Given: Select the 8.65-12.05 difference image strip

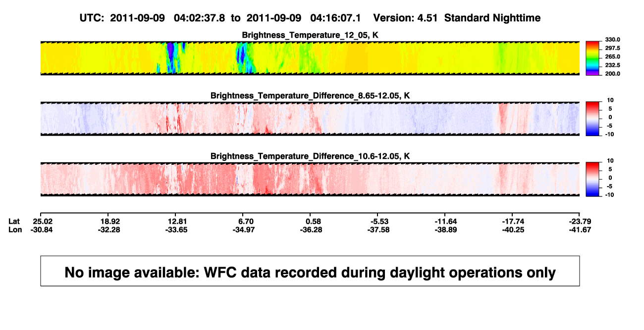Looking at the screenshot, I should [310, 119].
